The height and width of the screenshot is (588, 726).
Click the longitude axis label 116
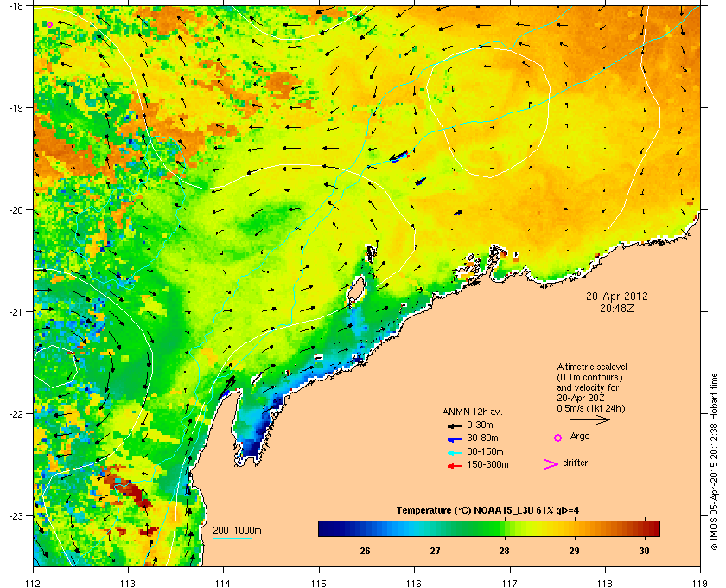pyautogui.click(x=414, y=583)
